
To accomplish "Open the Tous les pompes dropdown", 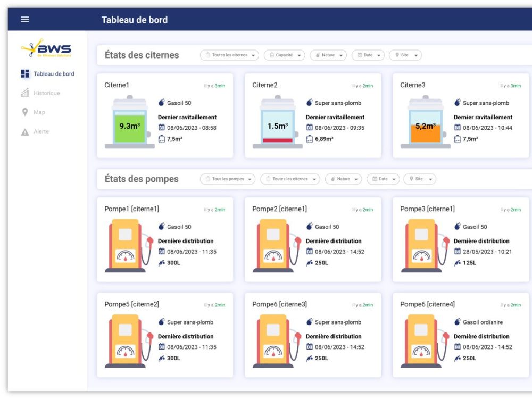I will click(227, 179).
